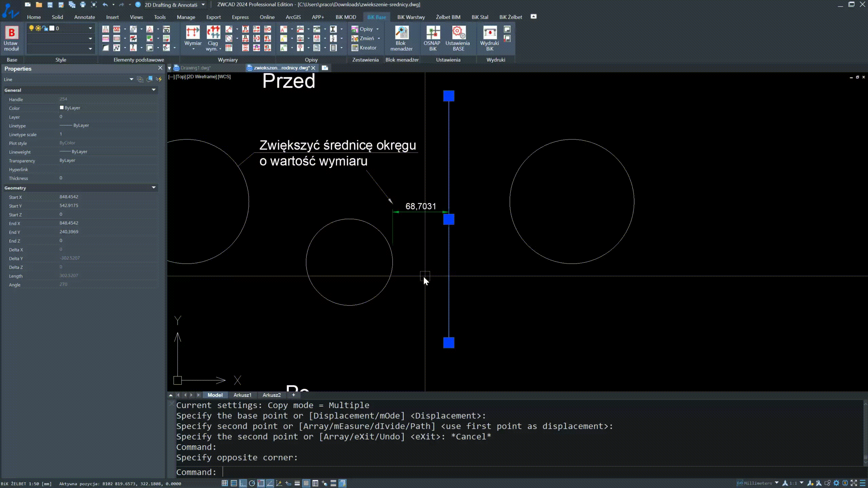This screenshot has height=488, width=868.
Task: Toggle snap mode in status bar
Action: click(224, 483)
